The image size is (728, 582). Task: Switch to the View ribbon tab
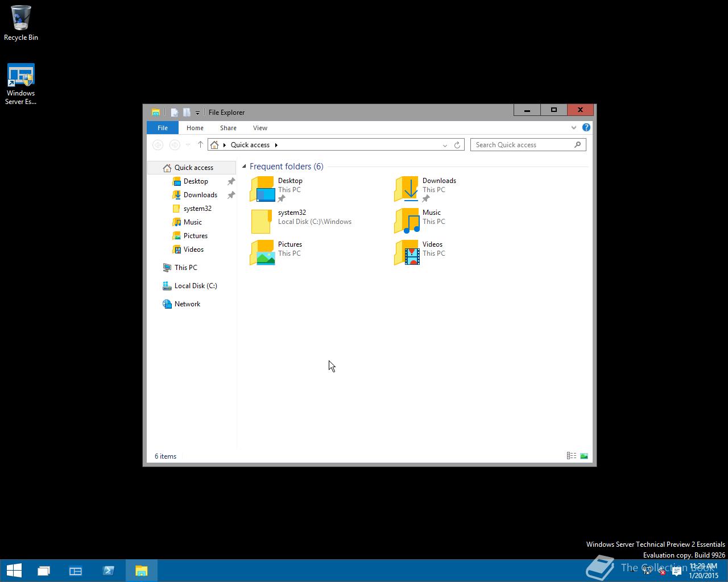[x=260, y=128]
